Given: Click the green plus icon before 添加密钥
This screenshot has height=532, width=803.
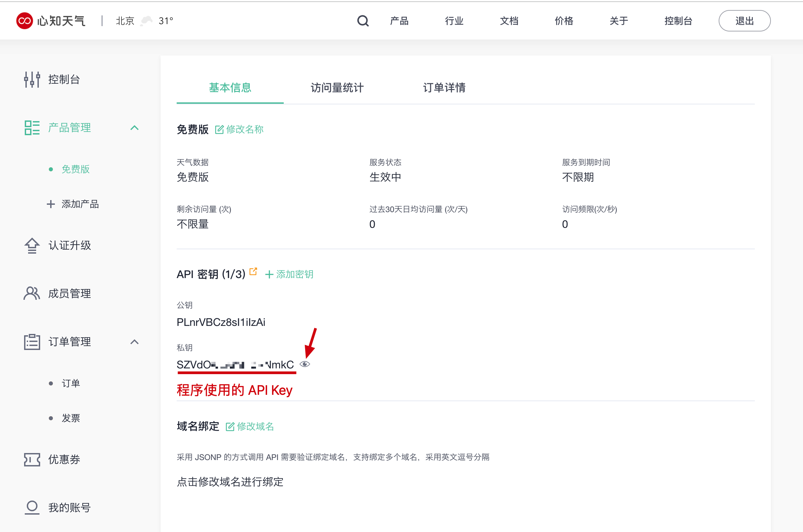Looking at the screenshot, I should (269, 274).
